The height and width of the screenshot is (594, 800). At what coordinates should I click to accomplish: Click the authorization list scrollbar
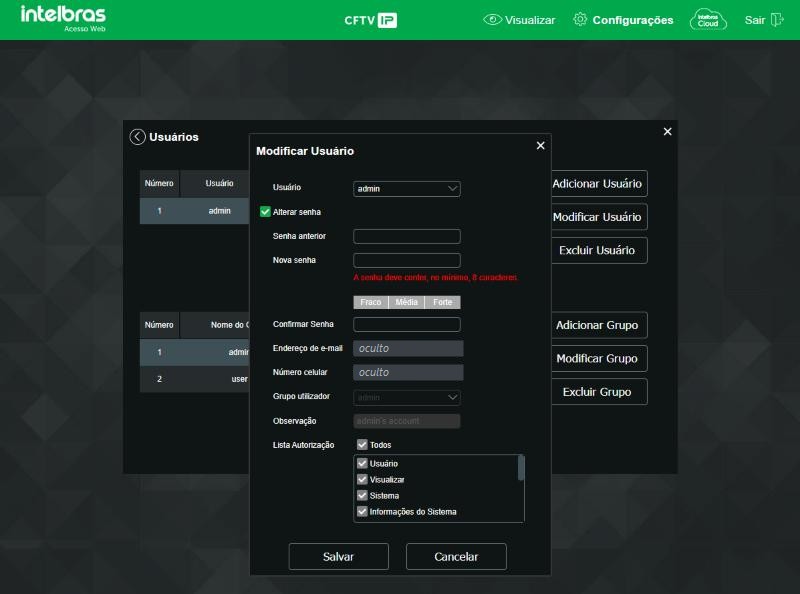pos(521,468)
